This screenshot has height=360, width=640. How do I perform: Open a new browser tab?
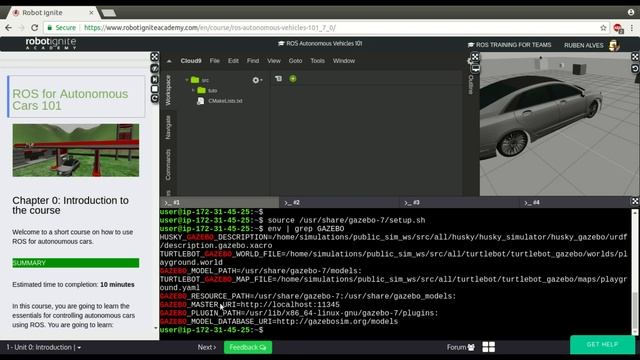(x=109, y=13)
